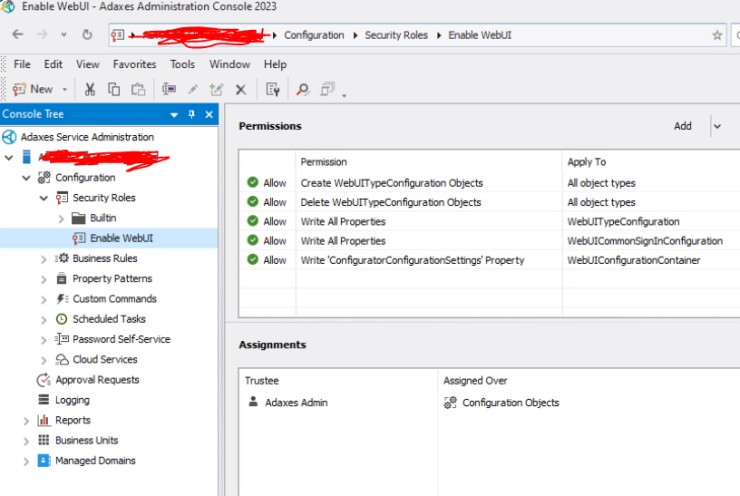Select Scheduled Tasks in the tree
The width and height of the screenshot is (740, 496).
pos(109,319)
